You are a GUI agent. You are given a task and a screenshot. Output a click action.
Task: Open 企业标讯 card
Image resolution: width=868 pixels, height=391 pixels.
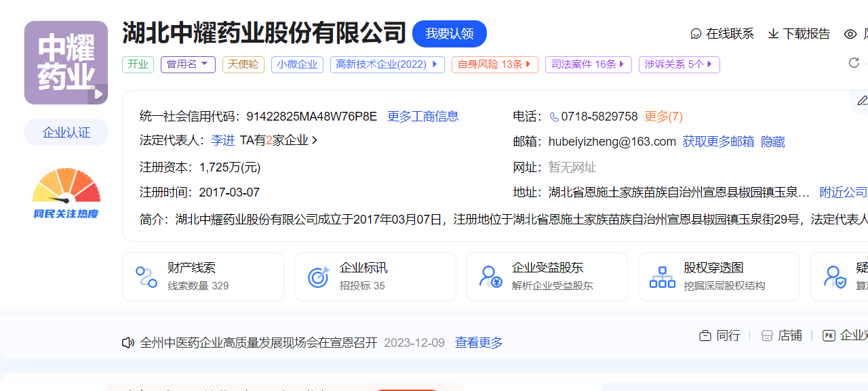[375, 276]
